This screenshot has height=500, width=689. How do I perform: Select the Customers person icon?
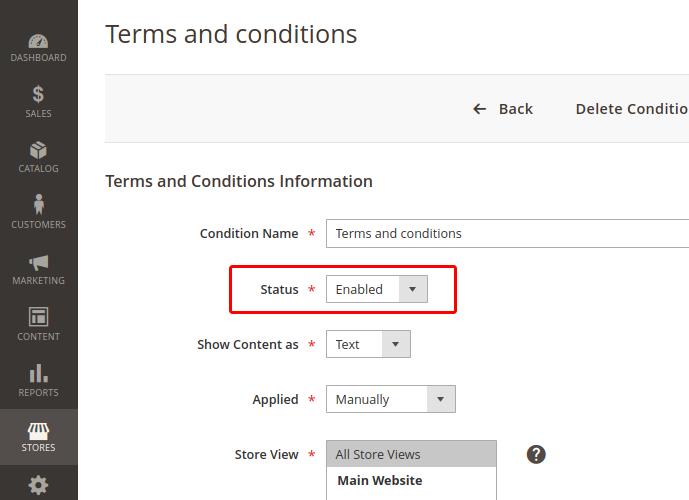pyautogui.click(x=38, y=205)
